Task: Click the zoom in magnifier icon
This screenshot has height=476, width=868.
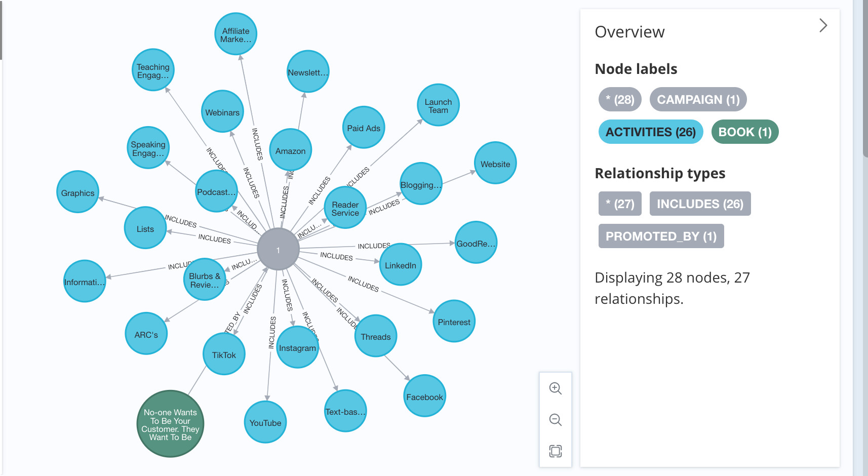Action: pyautogui.click(x=556, y=388)
